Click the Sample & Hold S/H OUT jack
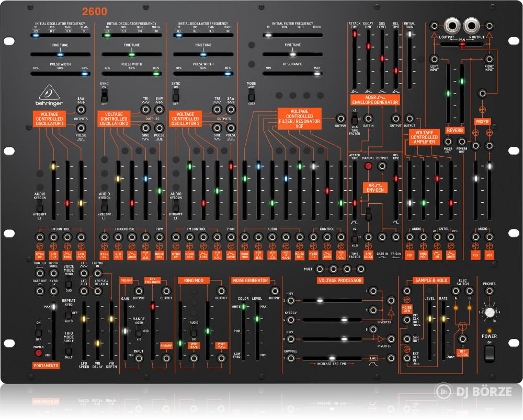523x420 pixels. pyautogui.click(x=407, y=339)
